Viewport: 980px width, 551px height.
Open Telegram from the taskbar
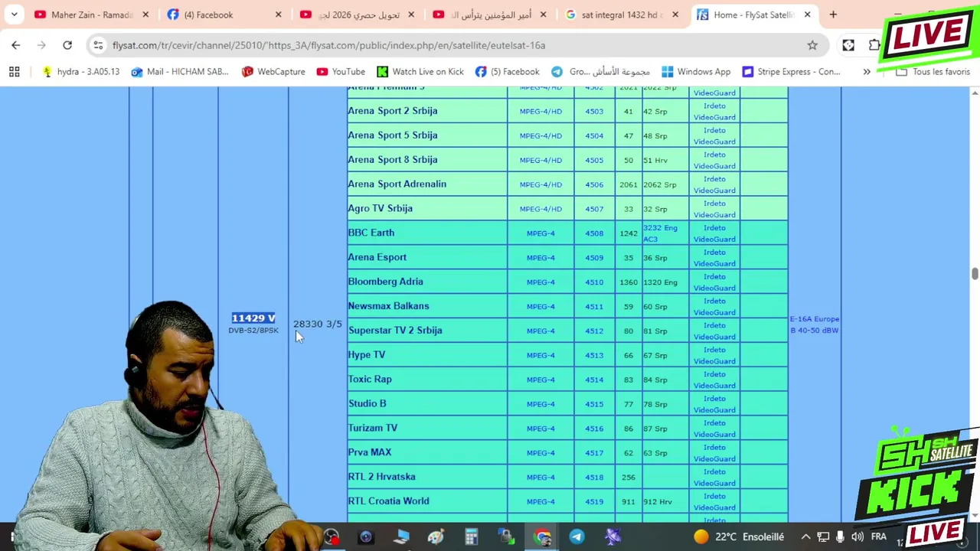coord(577,537)
